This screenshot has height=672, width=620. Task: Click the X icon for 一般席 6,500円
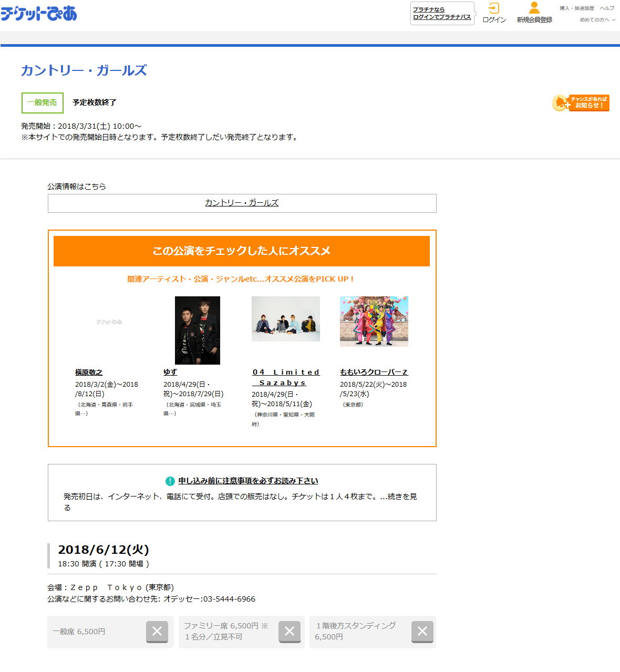(157, 632)
